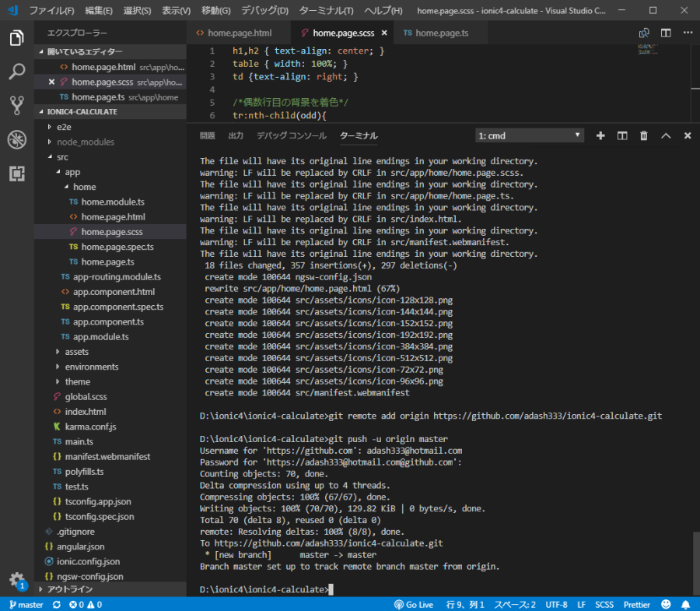The width and height of the screenshot is (700, 611).
Task: Kill terminal with the trash icon
Action: [x=643, y=135]
